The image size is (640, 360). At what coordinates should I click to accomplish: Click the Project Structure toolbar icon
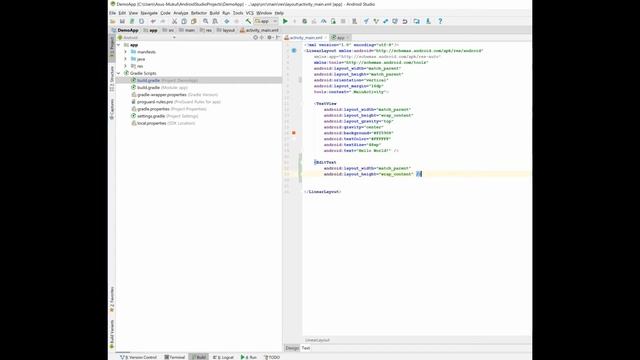pos(416,21)
